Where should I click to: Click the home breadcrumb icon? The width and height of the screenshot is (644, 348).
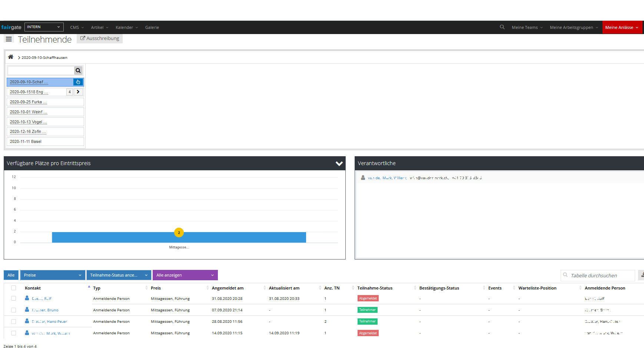point(11,57)
